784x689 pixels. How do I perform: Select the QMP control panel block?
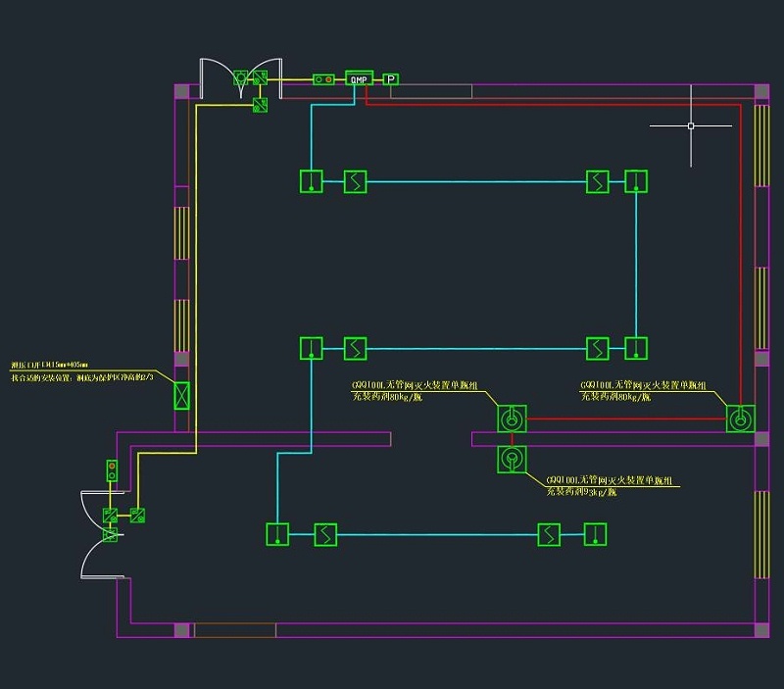click(x=359, y=79)
